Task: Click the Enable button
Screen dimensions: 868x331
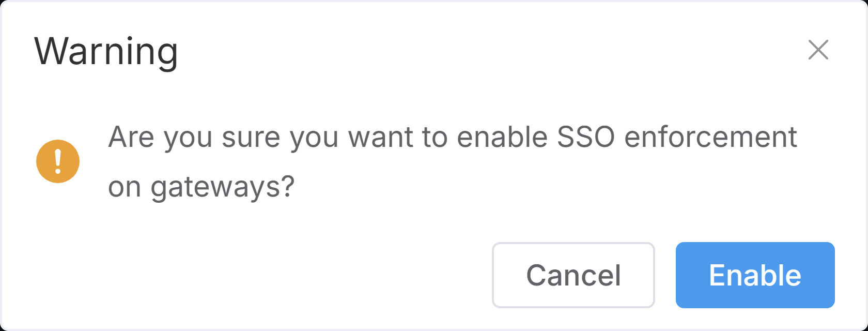Action: click(755, 275)
